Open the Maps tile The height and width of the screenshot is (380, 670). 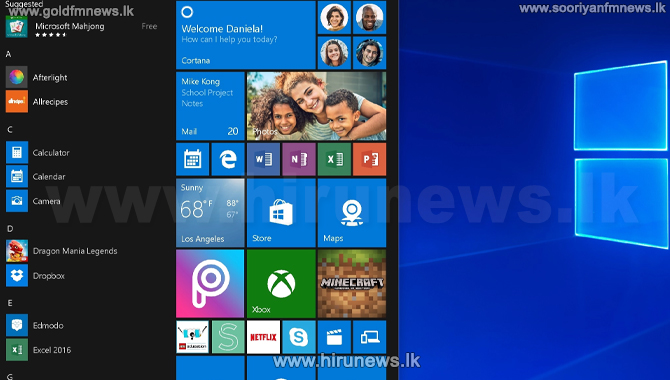[x=352, y=212]
